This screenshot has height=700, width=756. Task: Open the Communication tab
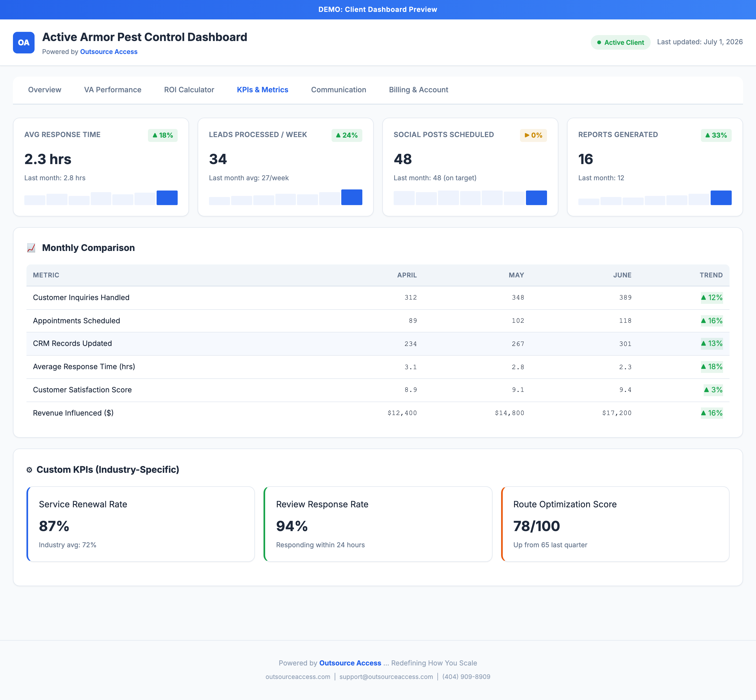338,90
